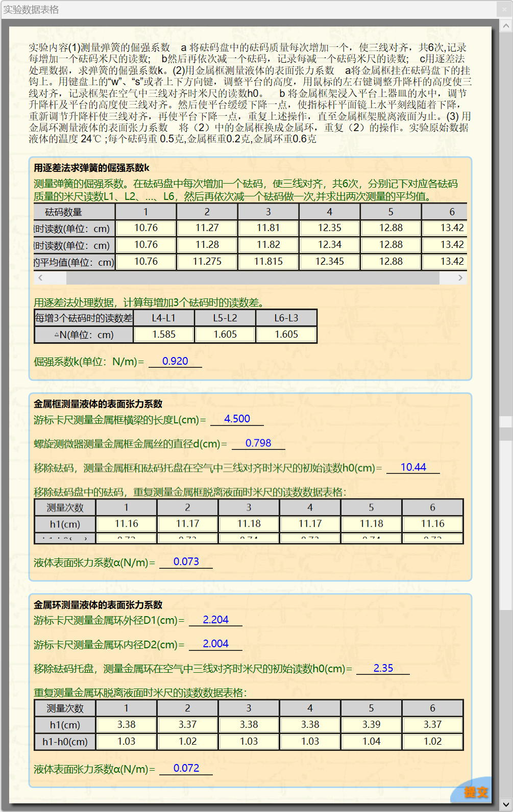Select the ring inner diameter D2 field
This screenshot has height=812, width=513.
[215, 644]
